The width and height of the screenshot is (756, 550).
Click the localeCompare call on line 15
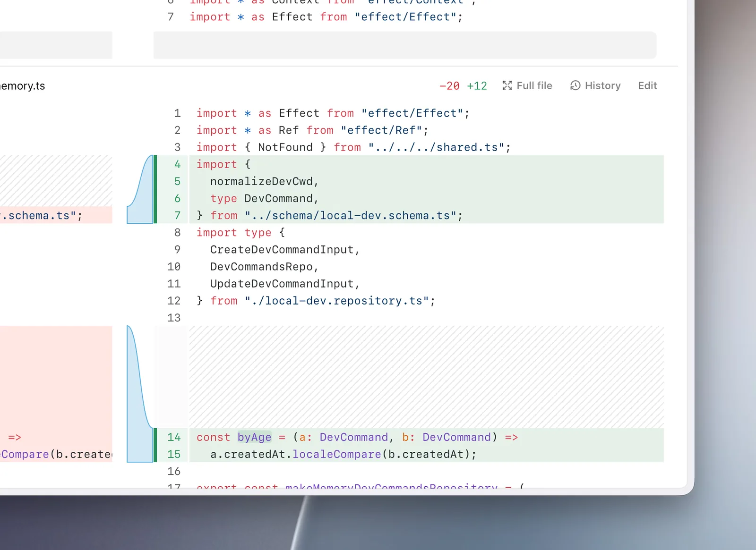(337, 454)
